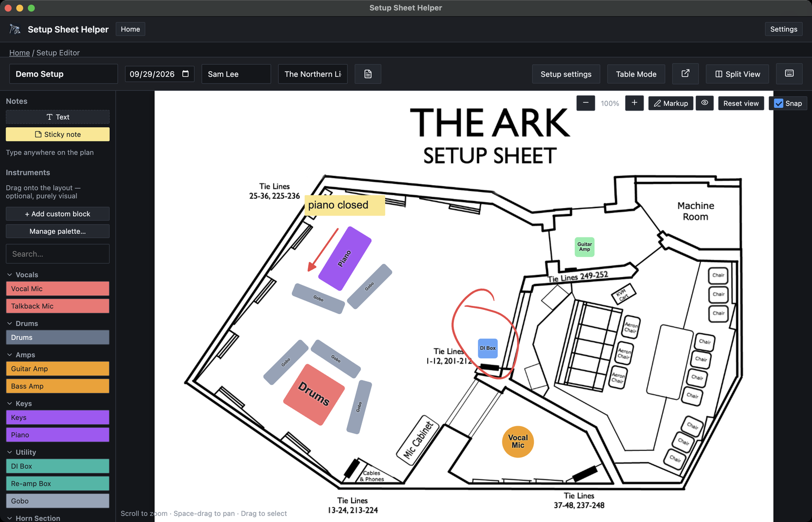Open the document notes icon button
The height and width of the screenshot is (522, 812).
(x=368, y=74)
